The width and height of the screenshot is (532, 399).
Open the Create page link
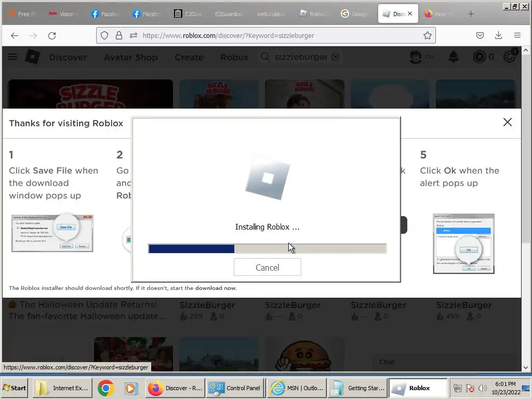coord(189,57)
